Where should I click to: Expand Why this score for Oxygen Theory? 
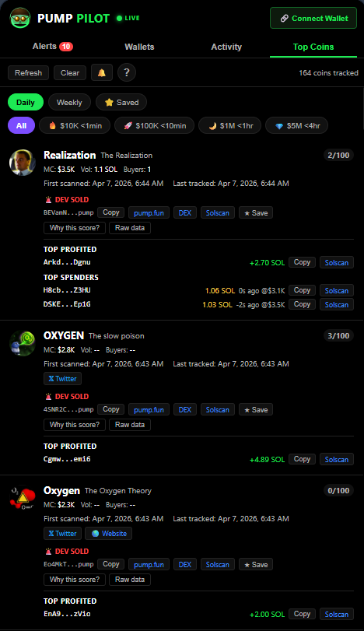(75, 580)
